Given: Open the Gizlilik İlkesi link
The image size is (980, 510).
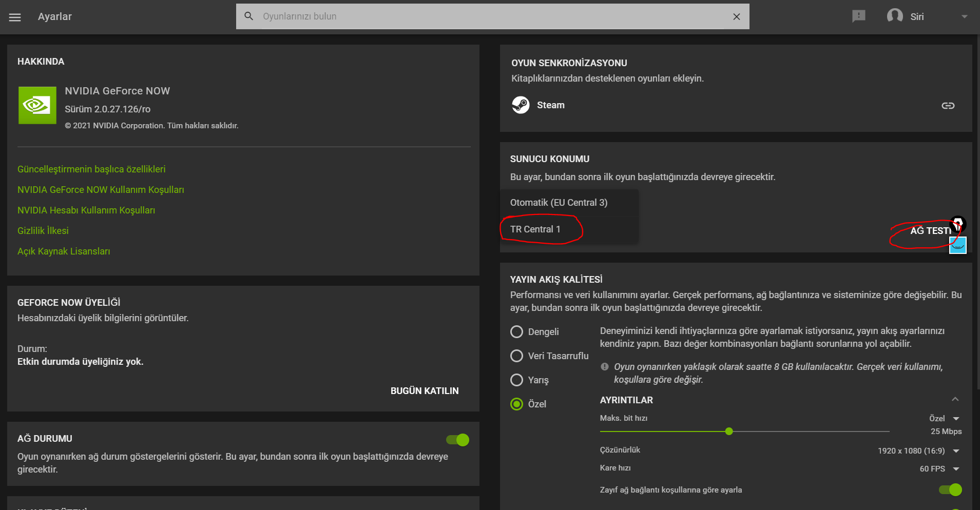Looking at the screenshot, I should click(43, 231).
